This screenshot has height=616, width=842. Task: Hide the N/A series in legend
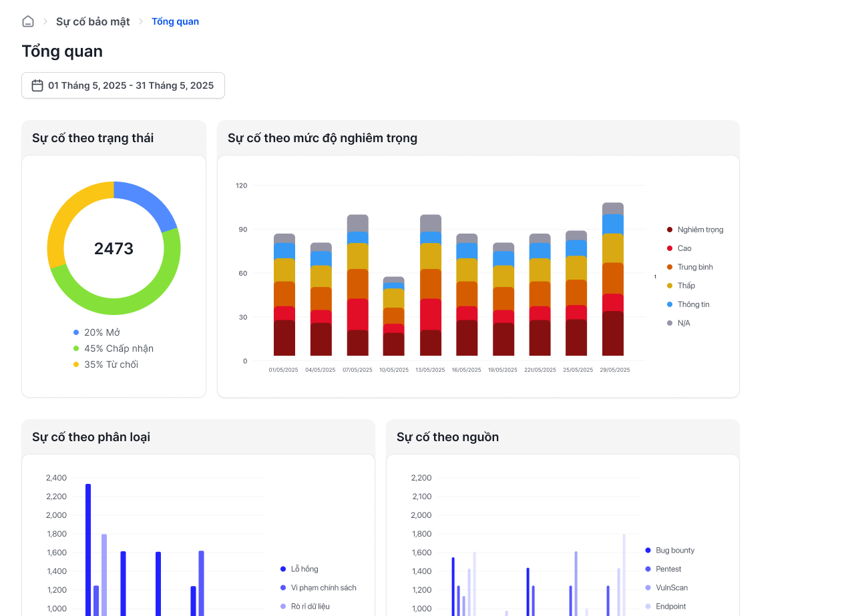point(678,323)
